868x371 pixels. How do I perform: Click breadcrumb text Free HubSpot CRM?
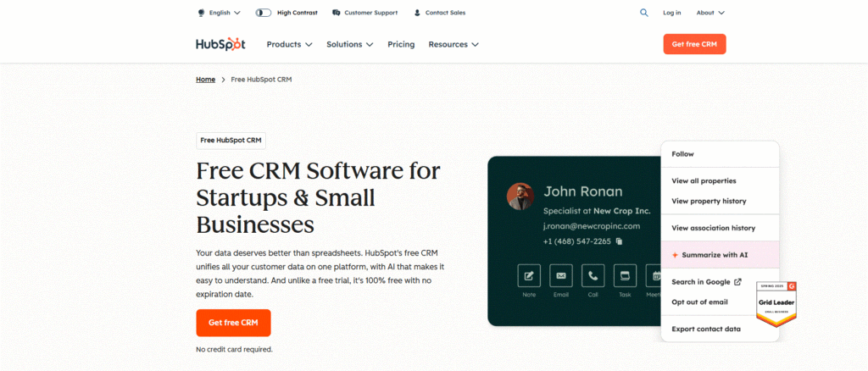pyautogui.click(x=261, y=80)
